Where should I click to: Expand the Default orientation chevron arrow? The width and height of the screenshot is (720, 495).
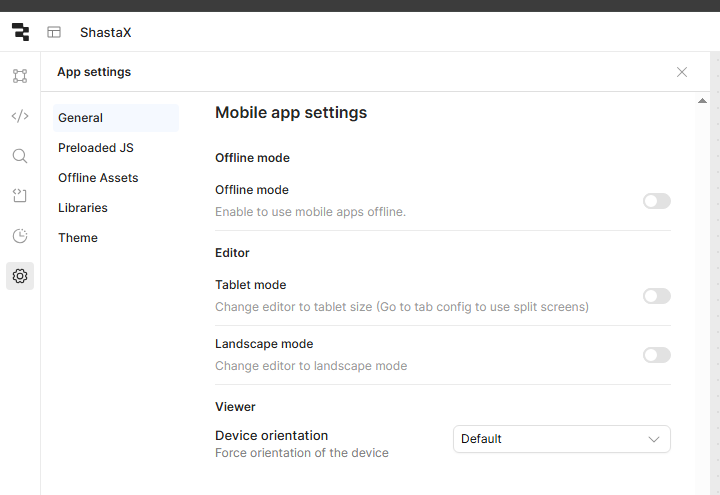pos(654,439)
